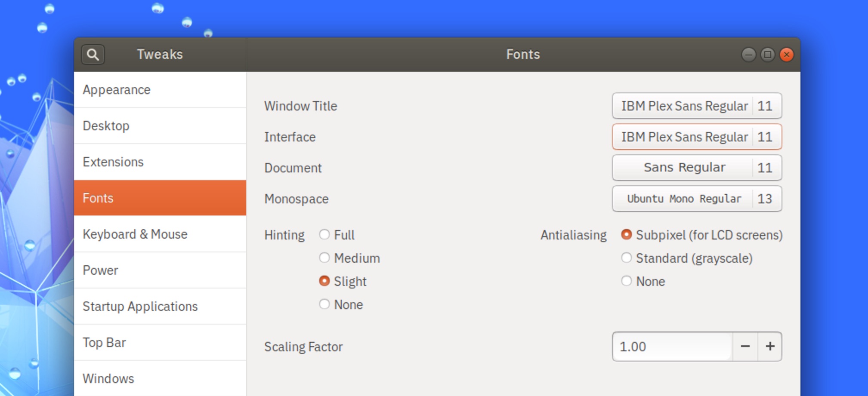The width and height of the screenshot is (868, 396).
Task: Decrease scaling factor with minus button
Action: pyautogui.click(x=745, y=347)
